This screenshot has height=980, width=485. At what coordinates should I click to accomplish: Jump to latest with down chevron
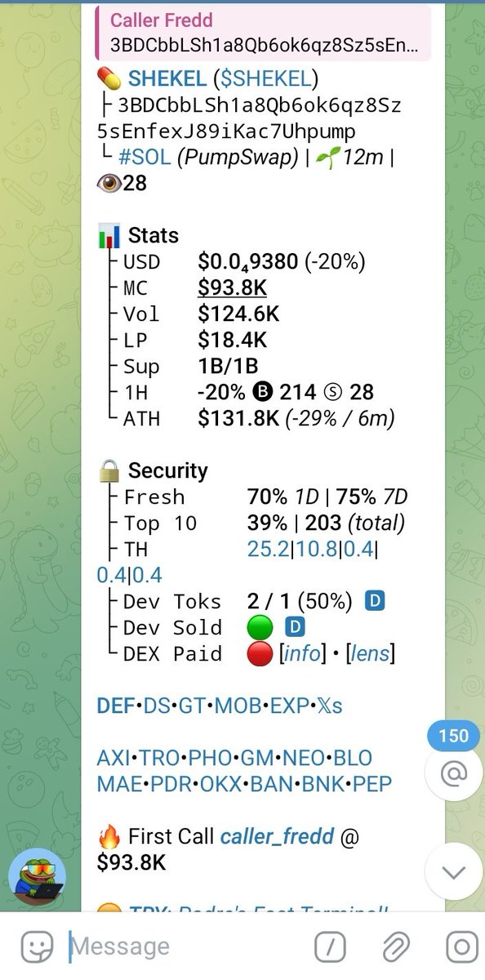pyautogui.click(x=453, y=871)
